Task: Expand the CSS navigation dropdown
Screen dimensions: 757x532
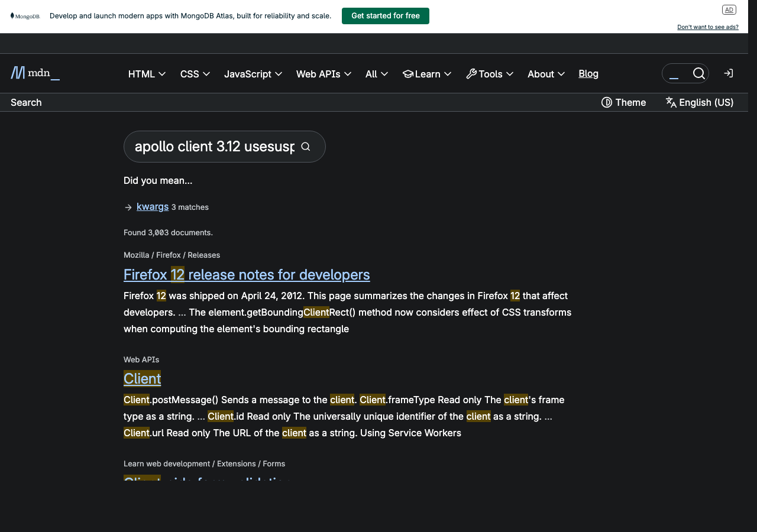Action: coord(195,74)
